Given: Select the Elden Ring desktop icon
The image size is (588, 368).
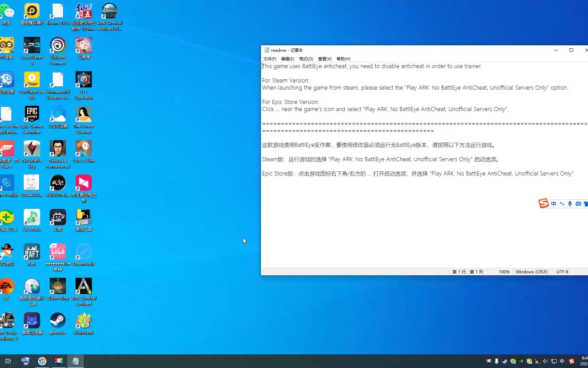Looking at the screenshot, I should pos(58,289).
